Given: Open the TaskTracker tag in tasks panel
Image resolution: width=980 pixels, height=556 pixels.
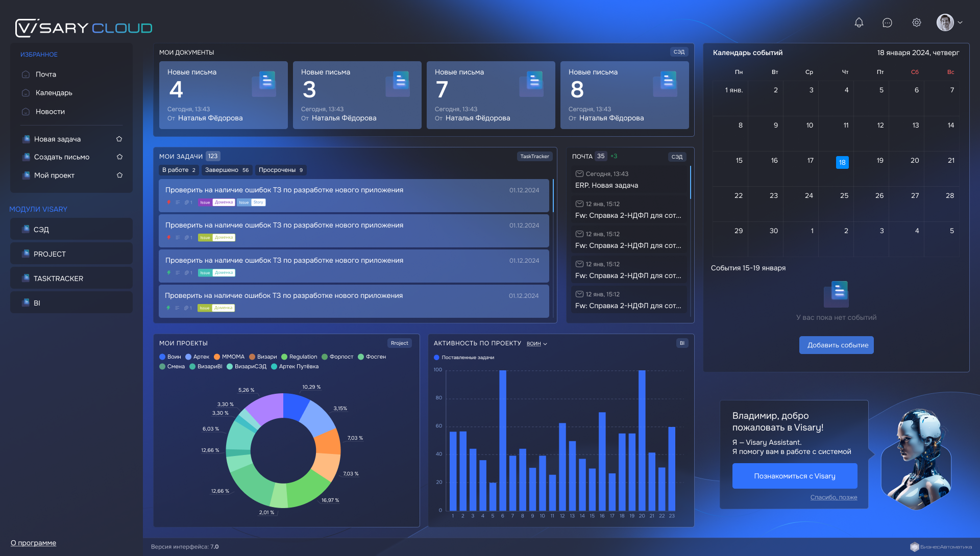Looking at the screenshot, I should pos(534,157).
